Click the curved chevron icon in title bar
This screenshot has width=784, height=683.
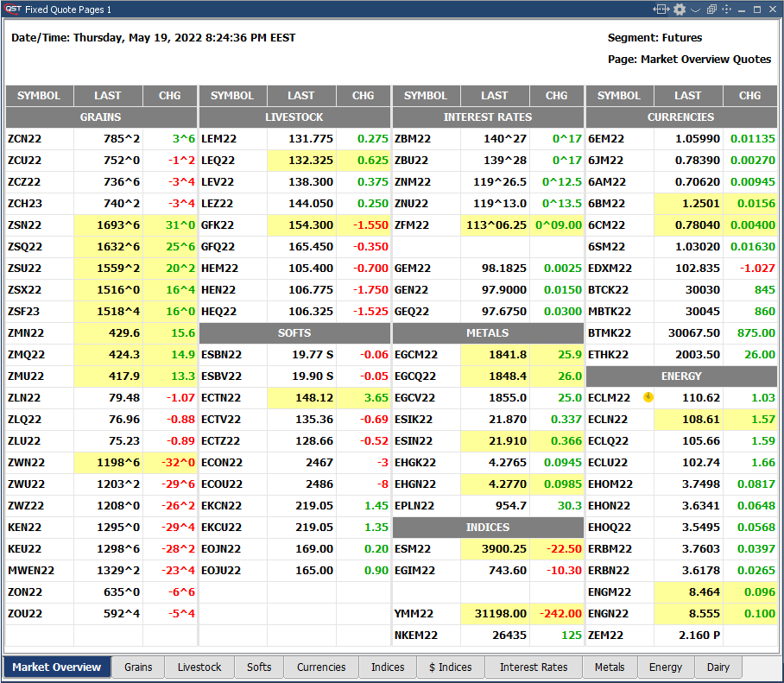point(695,9)
